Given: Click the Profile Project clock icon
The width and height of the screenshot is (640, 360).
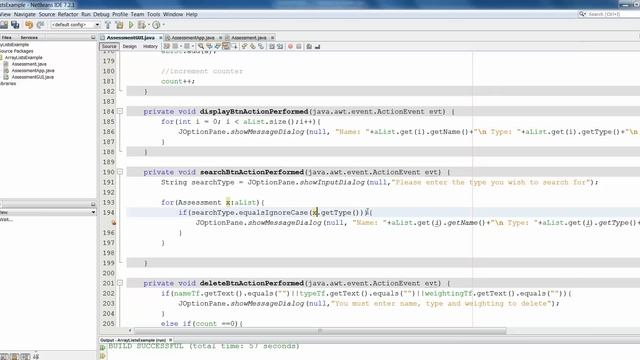Looking at the screenshot, I should point(156,25).
